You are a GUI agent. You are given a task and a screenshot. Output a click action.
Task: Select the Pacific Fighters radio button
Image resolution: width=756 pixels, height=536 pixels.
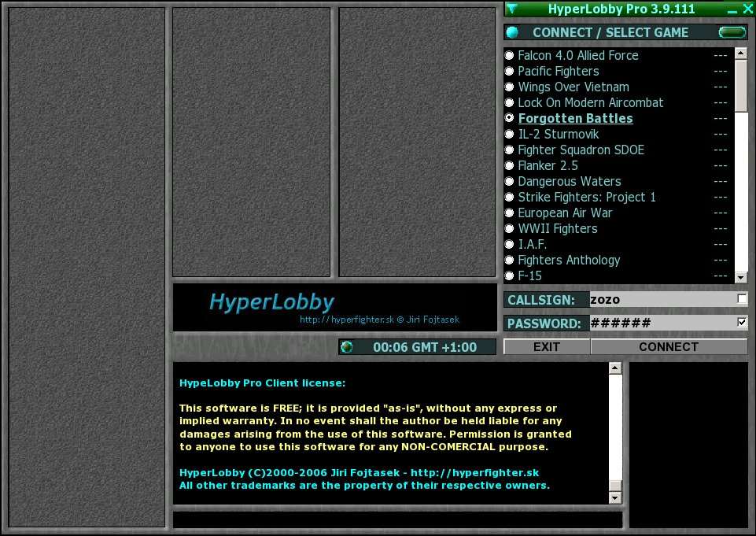click(509, 72)
